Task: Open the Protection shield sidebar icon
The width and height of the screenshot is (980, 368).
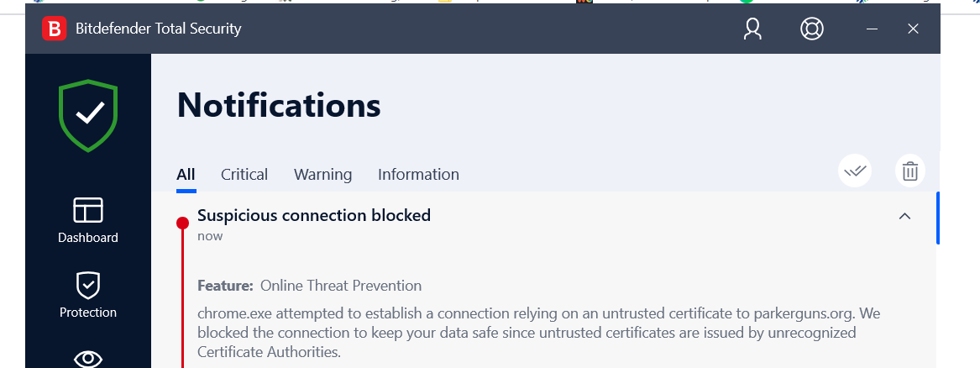Action: (x=88, y=286)
